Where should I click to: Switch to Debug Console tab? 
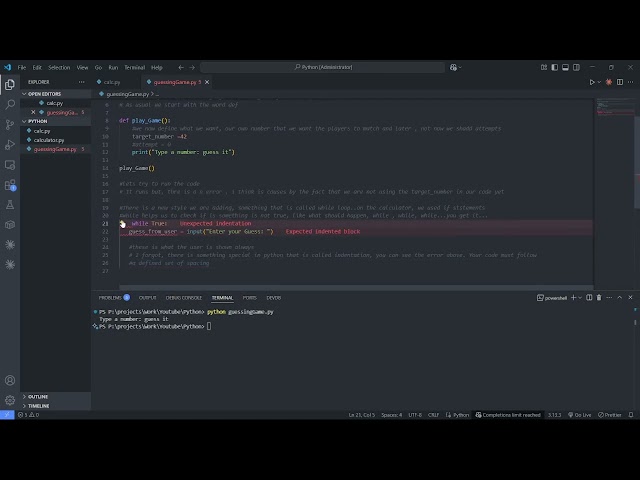tap(184, 298)
